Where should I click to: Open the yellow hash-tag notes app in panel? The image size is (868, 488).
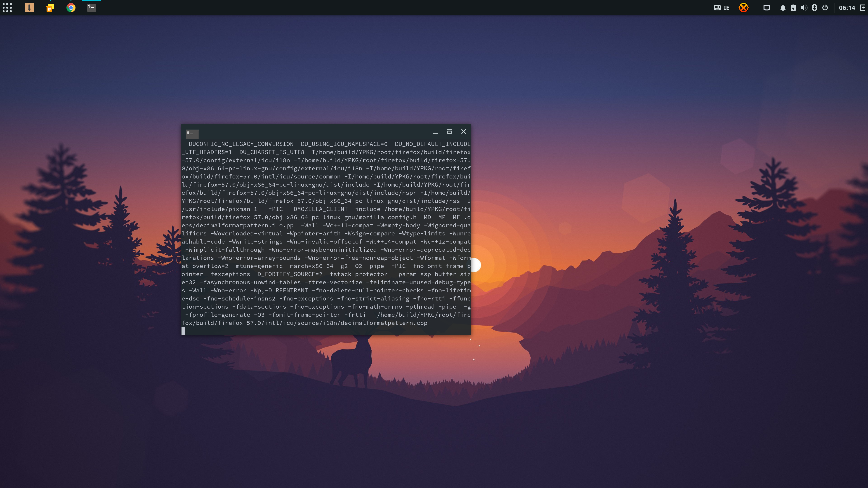(x=50, y=8)
